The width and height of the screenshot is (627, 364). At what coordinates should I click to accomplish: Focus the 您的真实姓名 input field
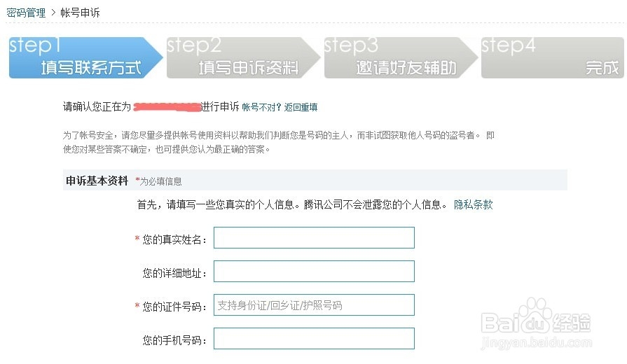point(314,238)
